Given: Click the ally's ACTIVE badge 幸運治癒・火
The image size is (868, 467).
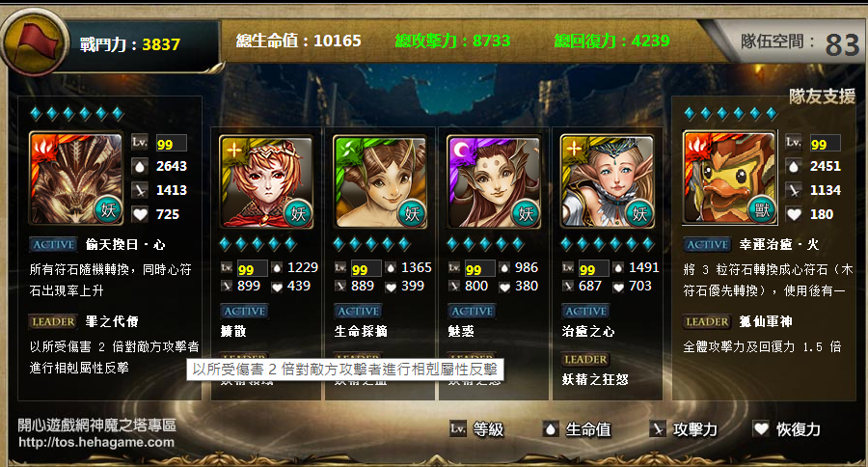Looking at the screenshot, I should click(x=708, y=244).
